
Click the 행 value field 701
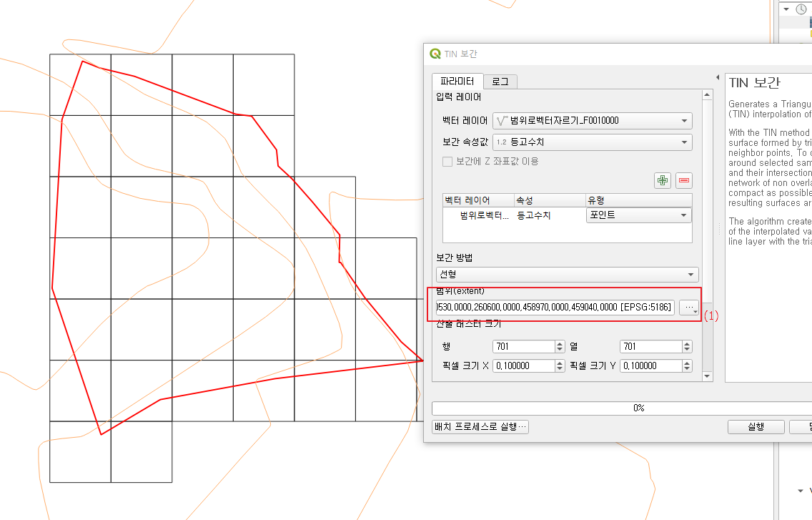[x=523, y=347]
